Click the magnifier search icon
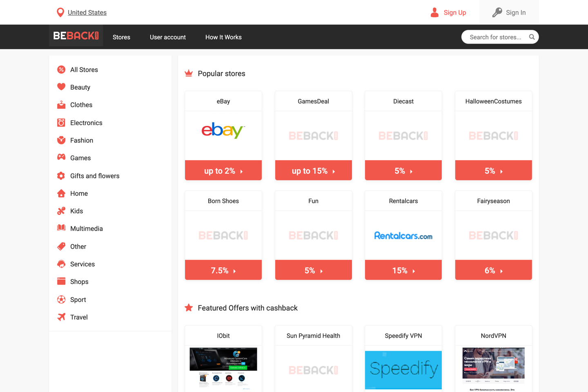Viewport: 588px width, 392px height. [532, 37]
